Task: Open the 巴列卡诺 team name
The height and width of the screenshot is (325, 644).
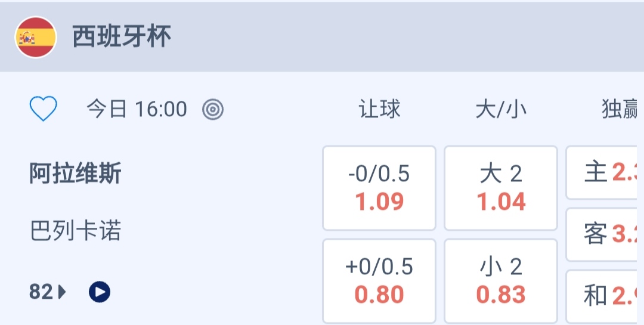Action: pyautogui.click(x=76, y=231)
